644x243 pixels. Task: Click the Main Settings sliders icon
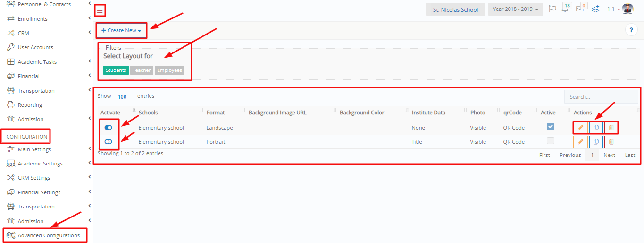(10, 149)
